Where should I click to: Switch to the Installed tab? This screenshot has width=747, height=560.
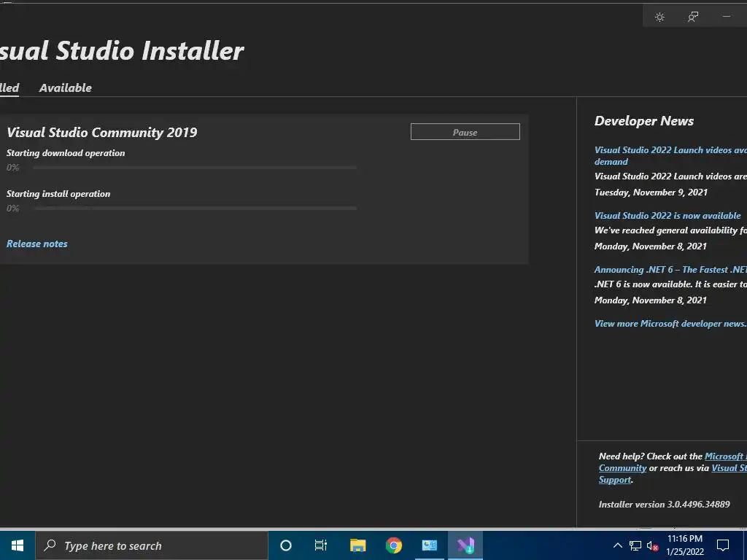9,87
